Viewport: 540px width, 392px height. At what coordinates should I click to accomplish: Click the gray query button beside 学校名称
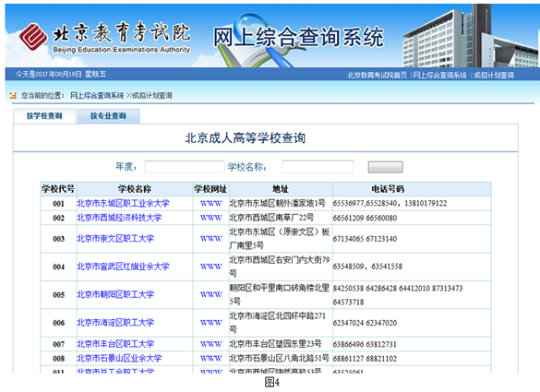[385, 167]
